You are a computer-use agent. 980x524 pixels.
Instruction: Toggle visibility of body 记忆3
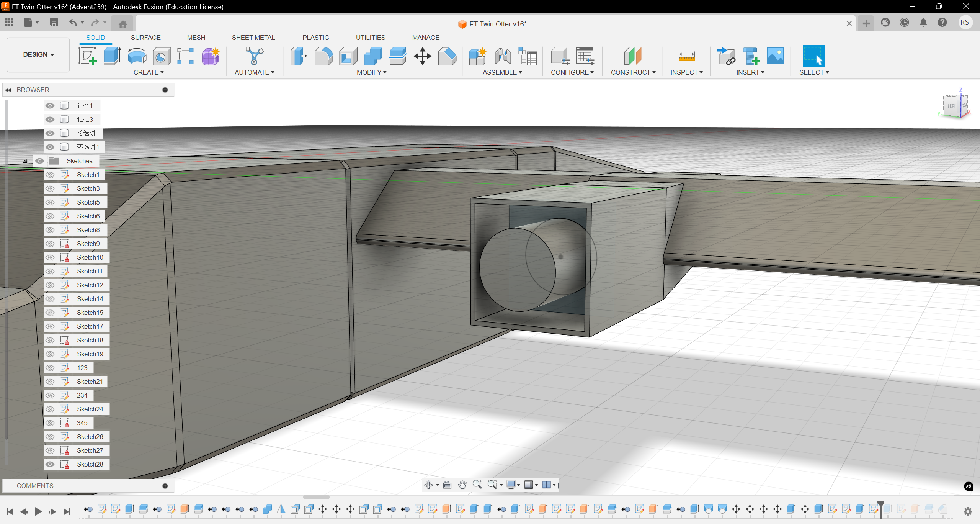[50, 120]
